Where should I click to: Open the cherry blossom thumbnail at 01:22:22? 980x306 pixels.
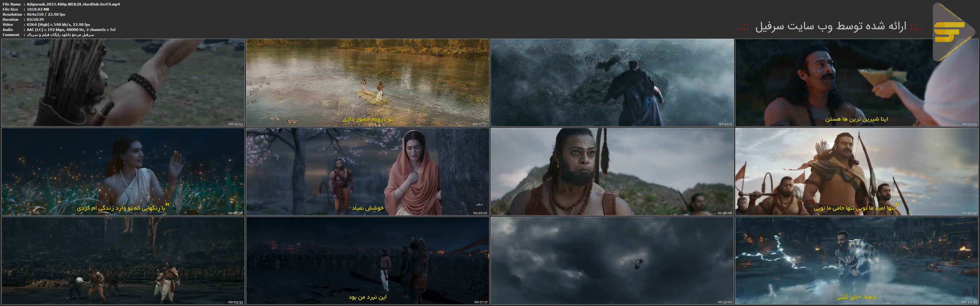[x=368, y=172]
